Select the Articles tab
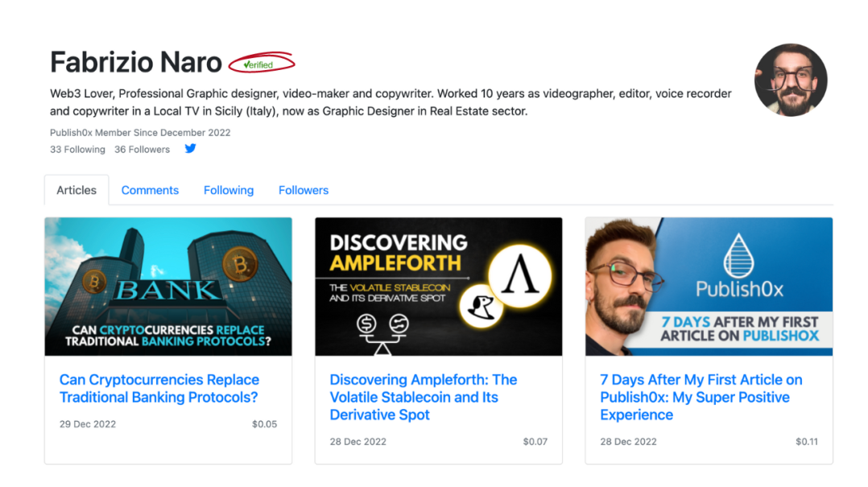 pyautogui.click(x=76, y=190)
